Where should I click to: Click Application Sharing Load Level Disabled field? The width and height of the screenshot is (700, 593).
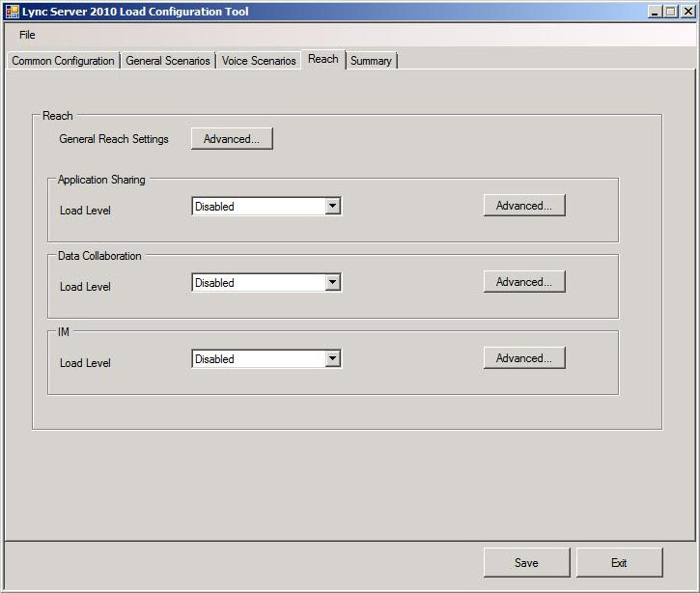point(266,207)
